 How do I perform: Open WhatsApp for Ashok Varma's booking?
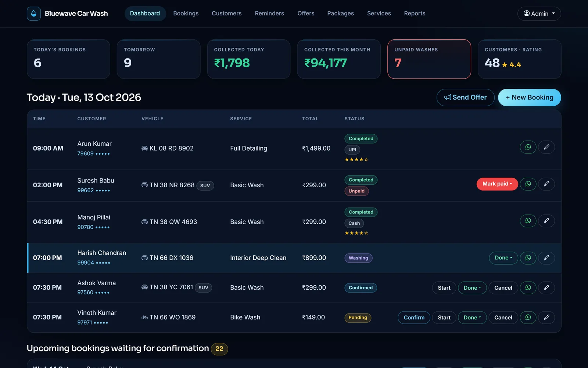[528, 288]
